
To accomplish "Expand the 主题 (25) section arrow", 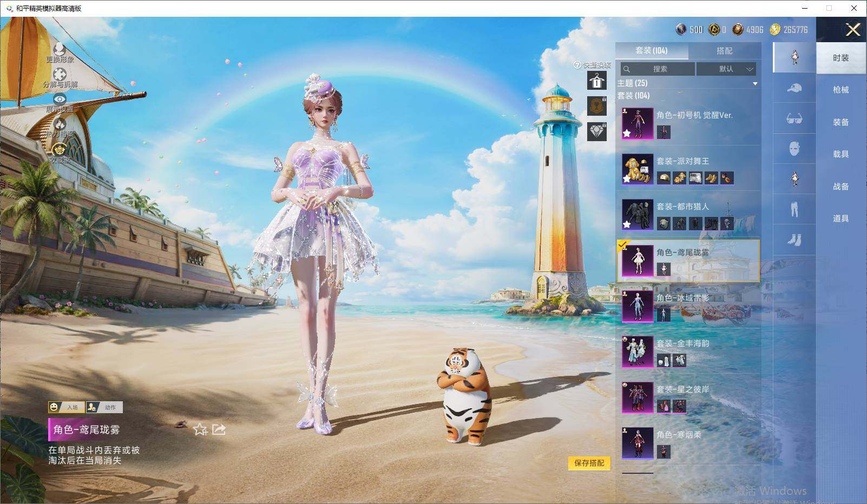I will click(x=755, y=84).
